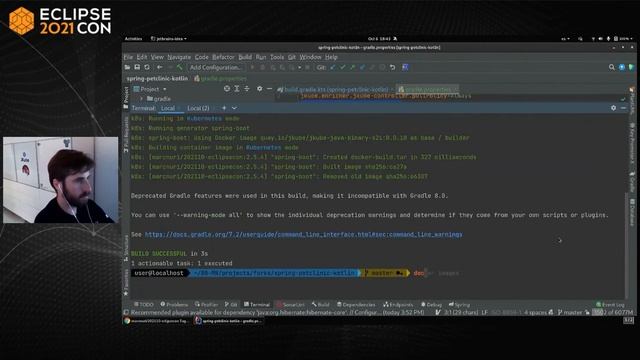
Task: Open Terminal panel gear settings
Action: pos(613,108)
